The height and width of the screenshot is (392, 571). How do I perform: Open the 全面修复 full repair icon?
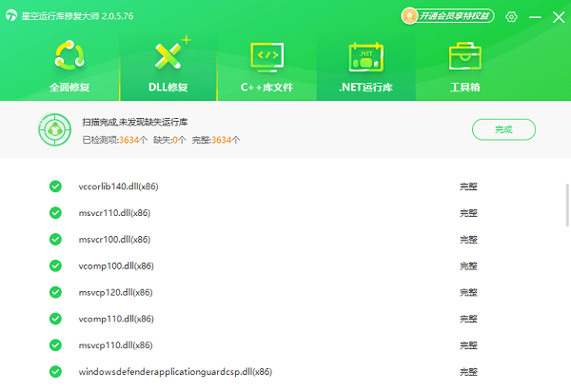coord(69,55)
